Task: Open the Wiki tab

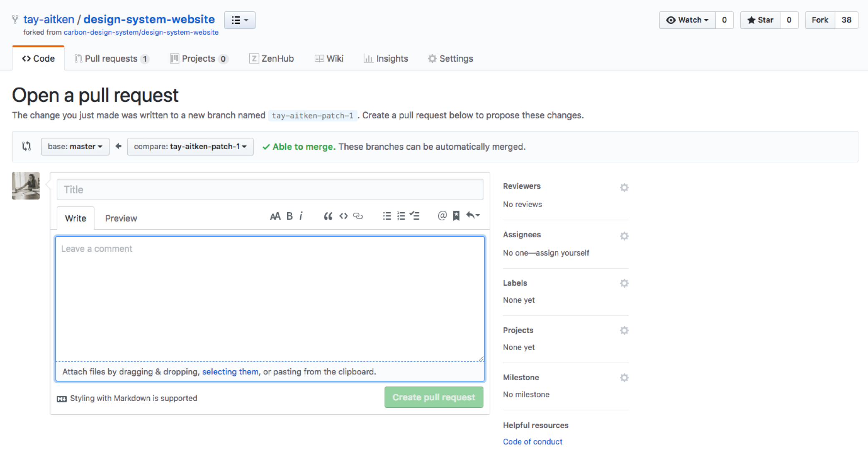Action: pos(329,58)
